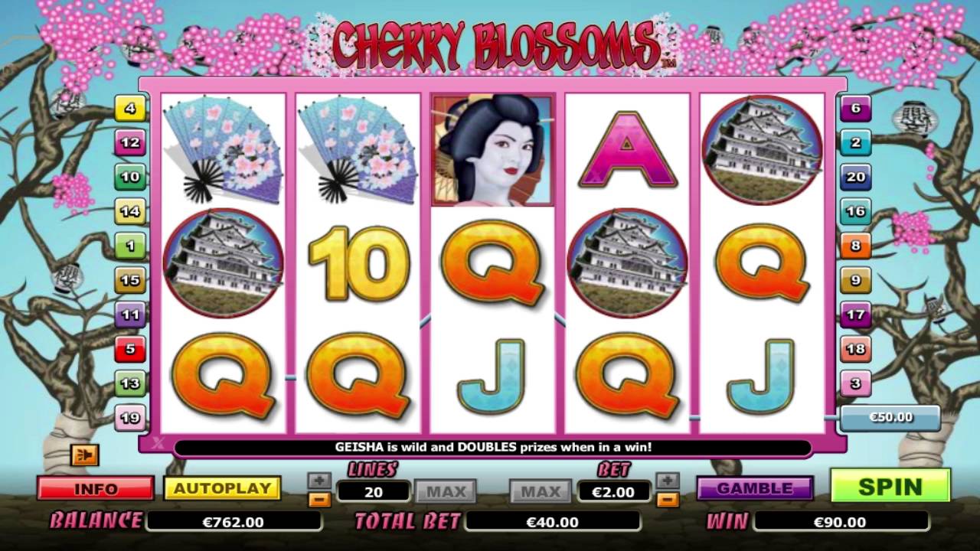Decrease the bet amount
Screen dimensions: 980x551
pos(668,500)
